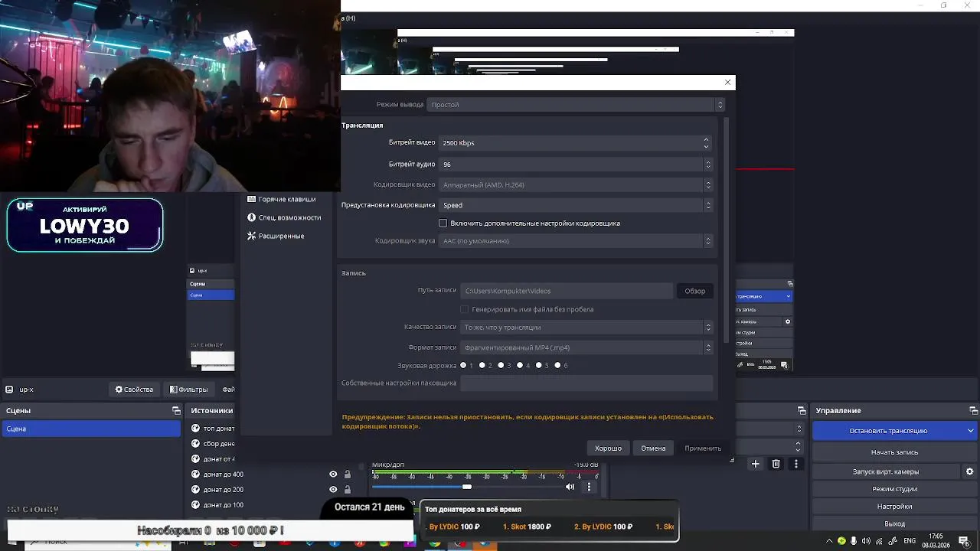Click Запуск вирт. камеры button
The image size is (980, 551).
click(885, 471)
